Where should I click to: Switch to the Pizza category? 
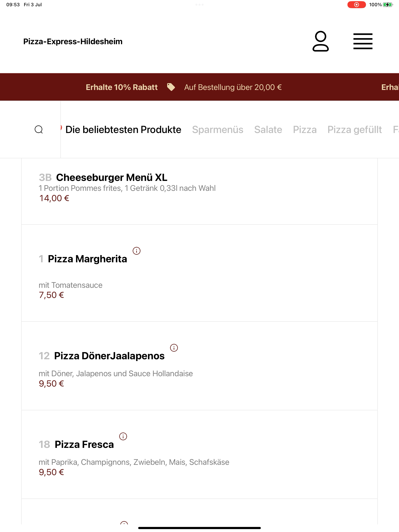(305, 130)
